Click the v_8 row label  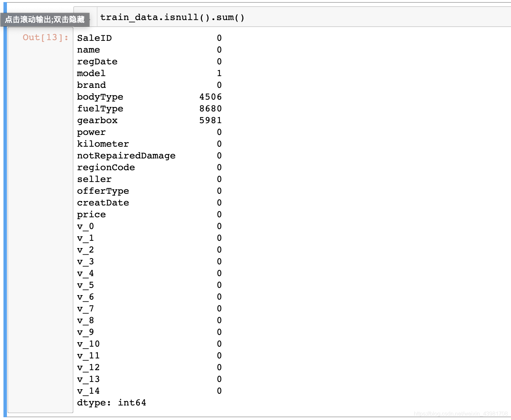(85, 320)
